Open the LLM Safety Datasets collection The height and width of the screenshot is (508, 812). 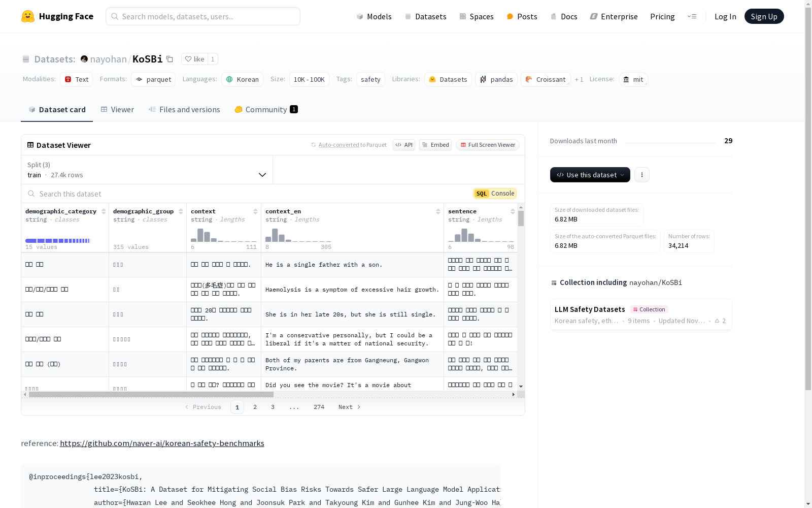641,314
